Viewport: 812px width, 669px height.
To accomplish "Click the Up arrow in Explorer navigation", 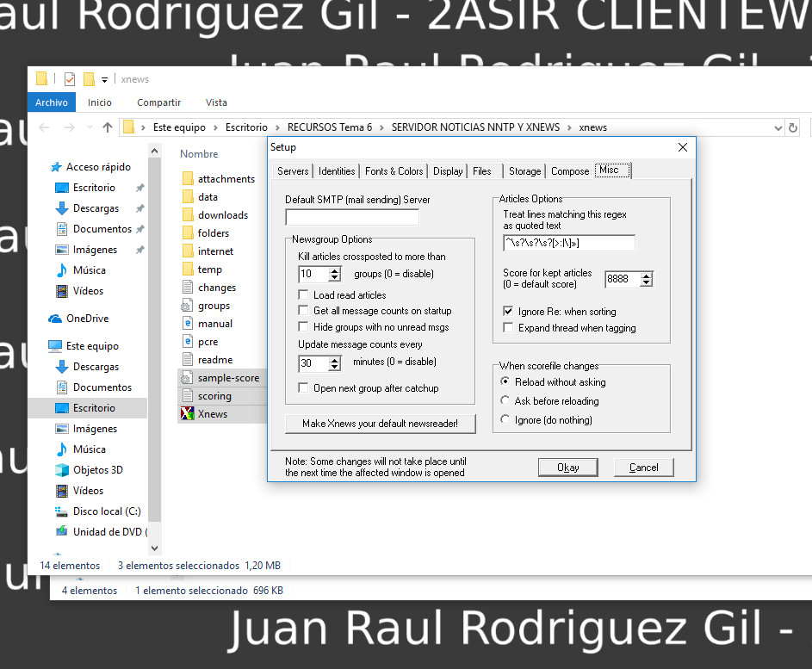I will [x=107, y=127].
